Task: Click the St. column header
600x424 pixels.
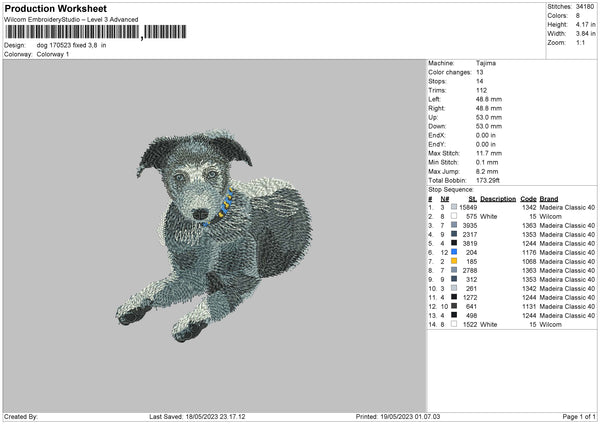Action: click(x=473, y=198)
